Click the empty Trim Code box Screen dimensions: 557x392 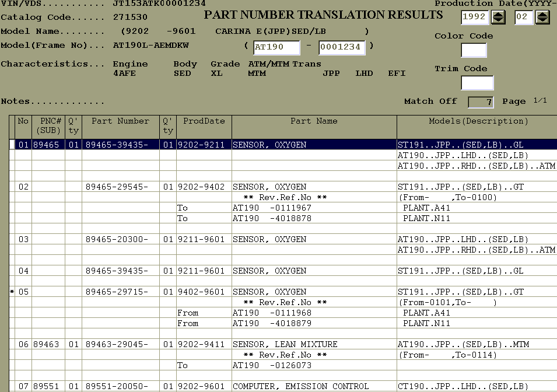[x=477, y=83]
